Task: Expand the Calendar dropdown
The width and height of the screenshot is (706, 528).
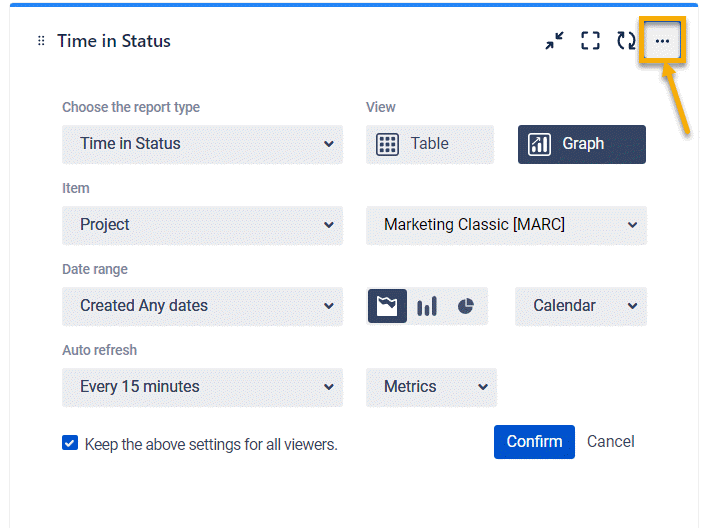Action: (581, 306)
